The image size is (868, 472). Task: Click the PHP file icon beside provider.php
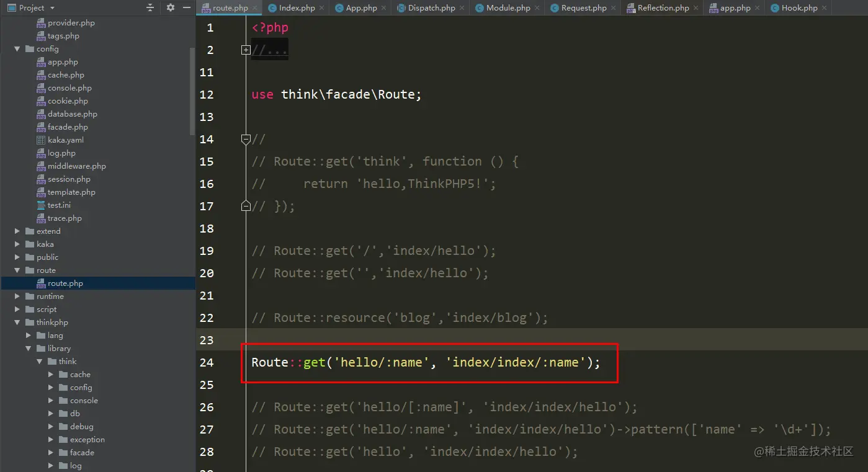41,23
